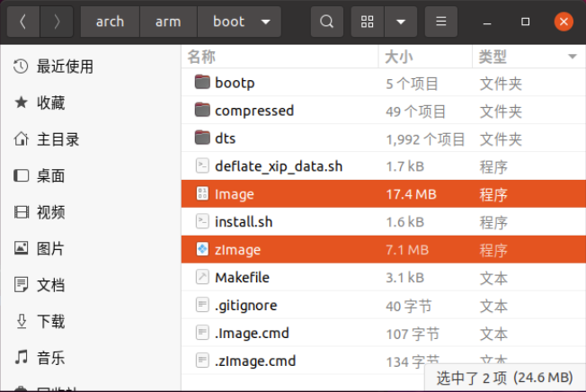Open column chooser arrow beside 类型
This screenshot has height=392, width=586.
(572, 57)
